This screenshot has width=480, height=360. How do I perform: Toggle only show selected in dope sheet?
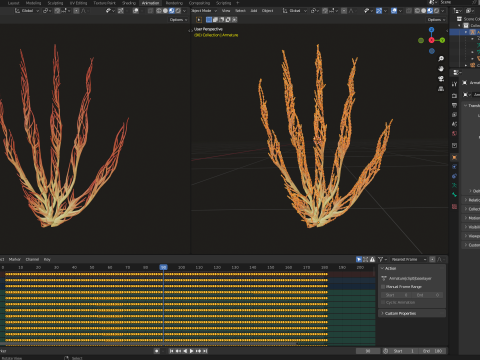point(359,259)
